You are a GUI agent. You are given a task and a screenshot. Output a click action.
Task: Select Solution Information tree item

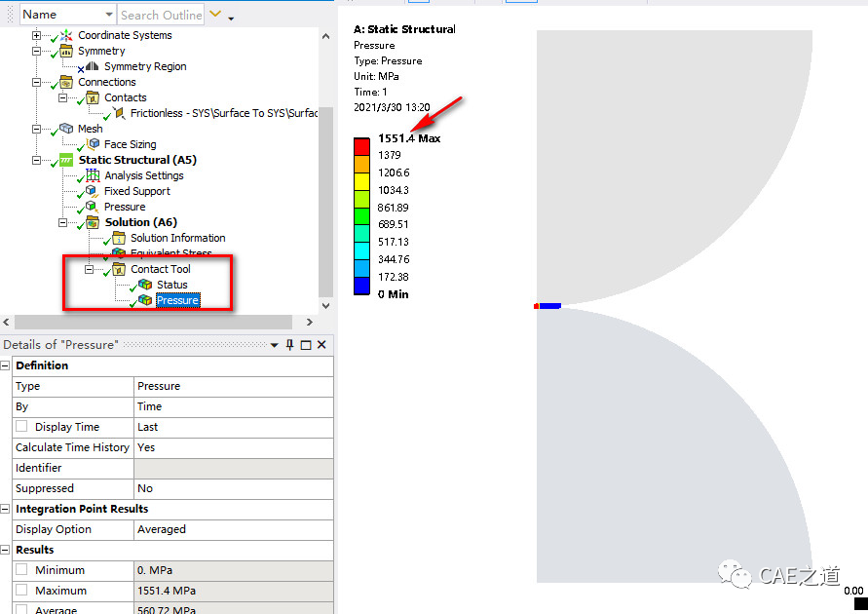click(177, 238)
